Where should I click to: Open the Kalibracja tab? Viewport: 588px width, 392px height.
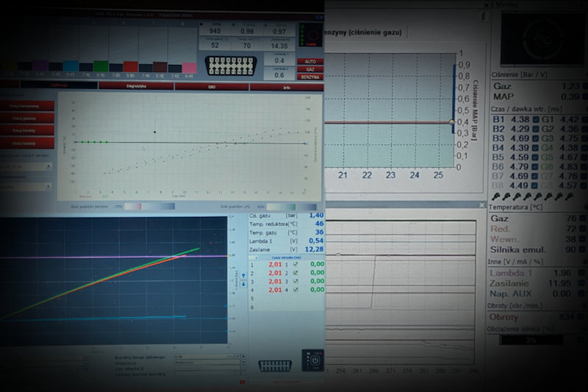tap(60, 85)
